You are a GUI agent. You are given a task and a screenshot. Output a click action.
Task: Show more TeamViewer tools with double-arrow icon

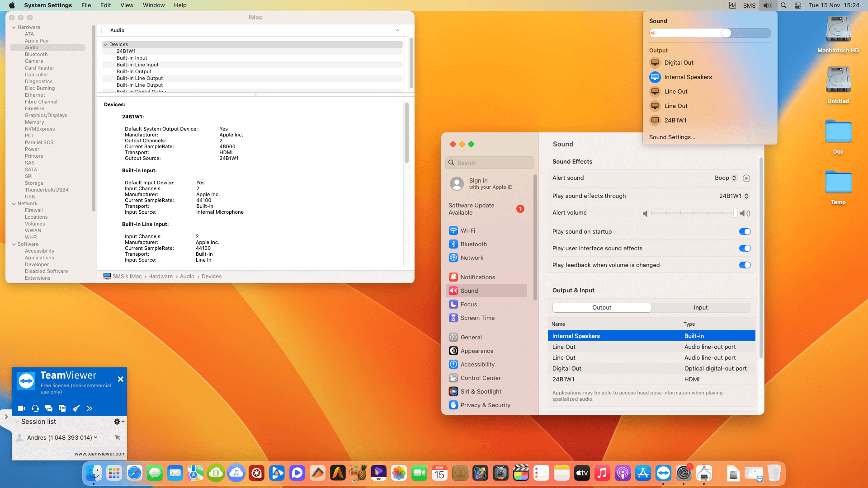(x=90, y=408)
